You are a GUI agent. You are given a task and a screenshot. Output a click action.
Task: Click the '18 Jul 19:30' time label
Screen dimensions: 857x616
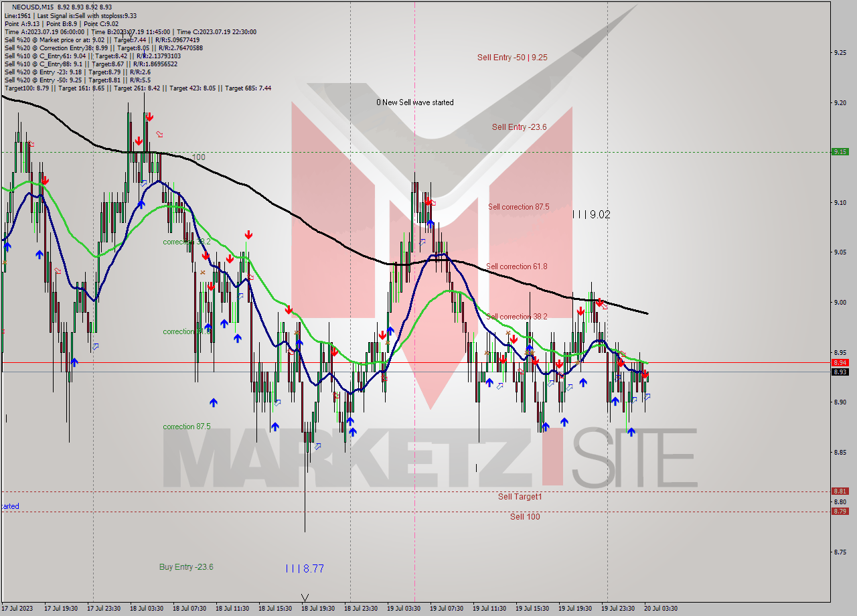coord(318,609)
